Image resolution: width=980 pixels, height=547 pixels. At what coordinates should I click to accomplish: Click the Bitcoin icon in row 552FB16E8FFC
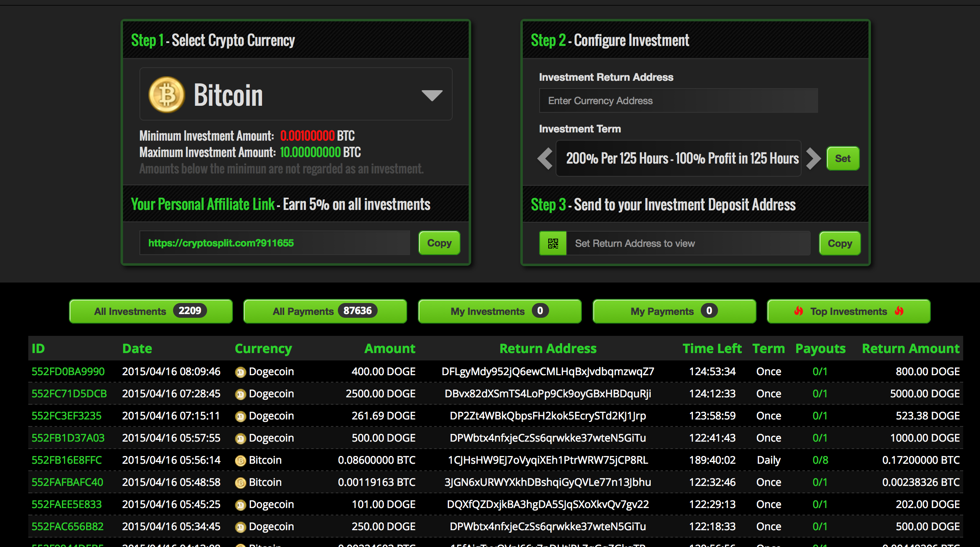[240, 461]
